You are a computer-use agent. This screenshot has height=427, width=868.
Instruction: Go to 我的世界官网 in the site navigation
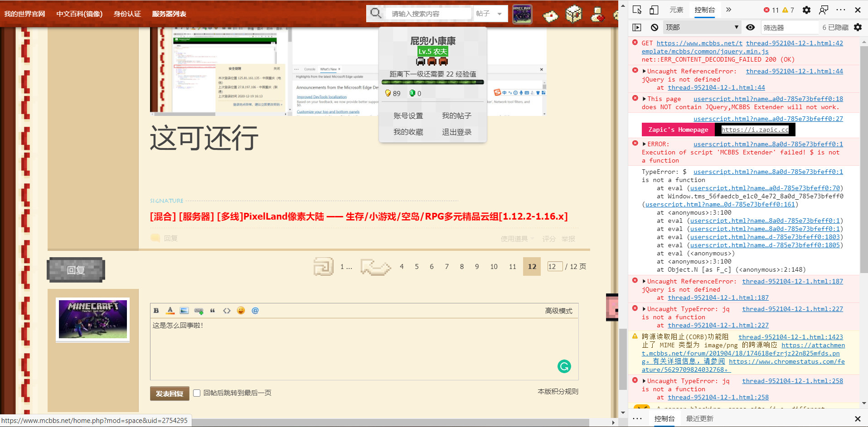pos(25,14)
